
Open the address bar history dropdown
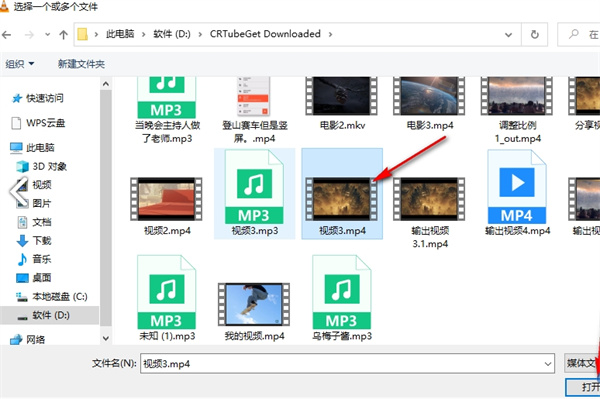[509, 35]
